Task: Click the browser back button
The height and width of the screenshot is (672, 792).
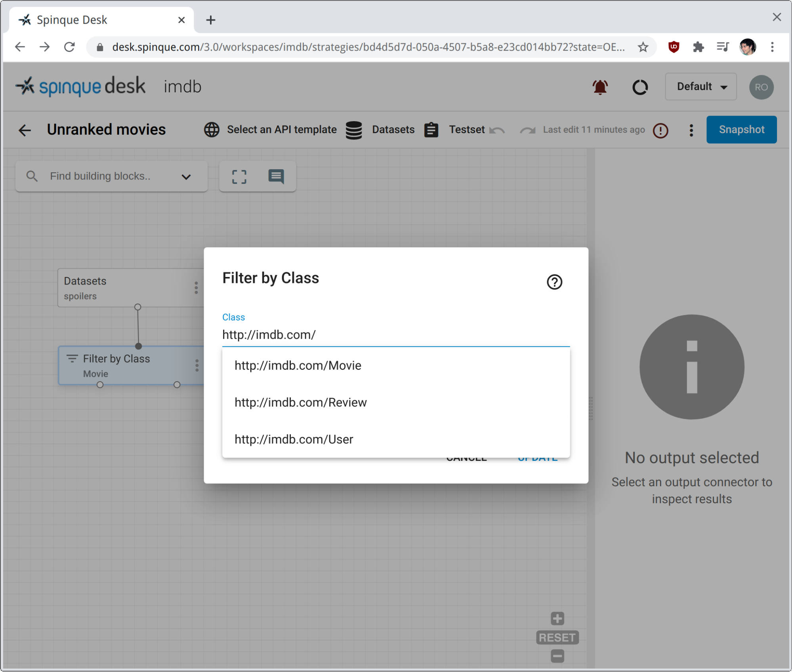Action: (x=20, y=47)
